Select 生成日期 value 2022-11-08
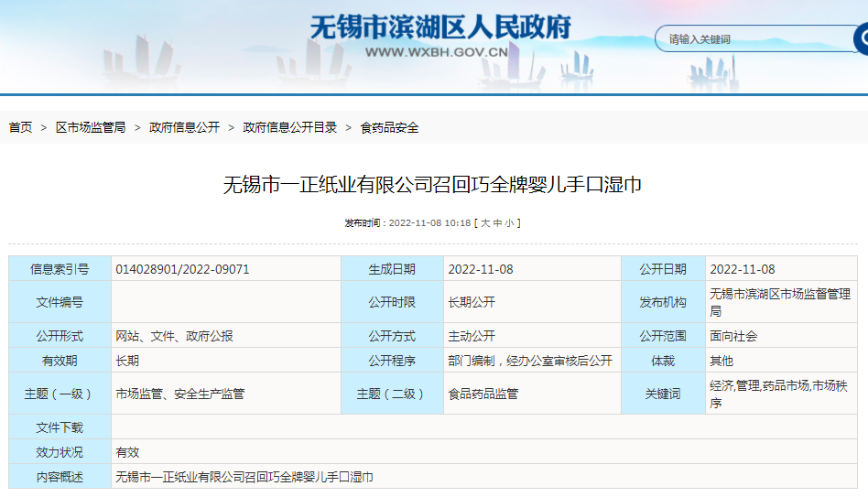868x497 pixels. [481, 269]
